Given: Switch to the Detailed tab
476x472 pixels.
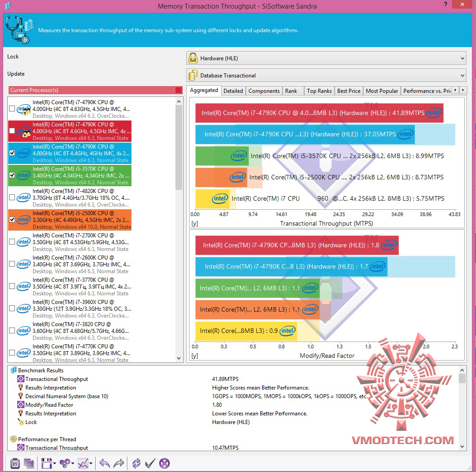Looking at the screenshot, I should [x=233, y=91].
